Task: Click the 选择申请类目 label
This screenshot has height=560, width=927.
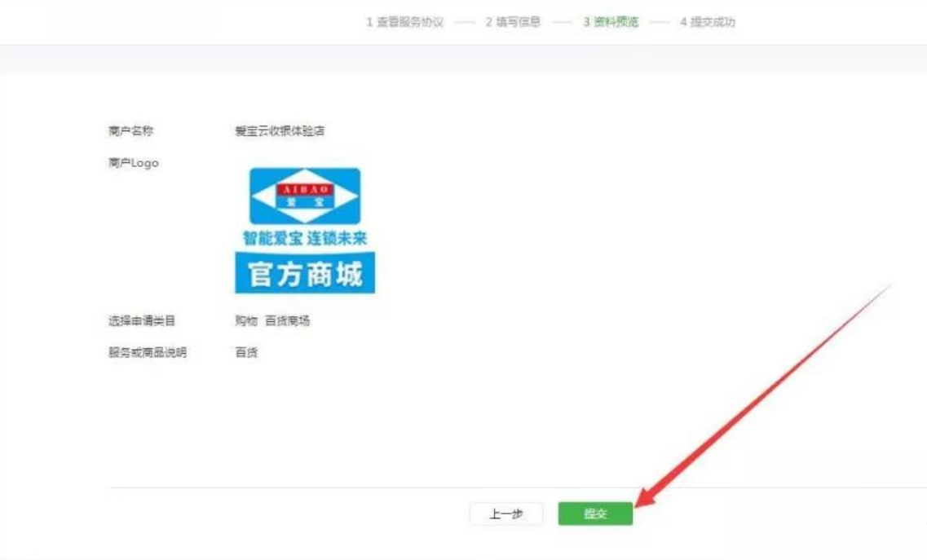Action: click(x=142, y=320)
